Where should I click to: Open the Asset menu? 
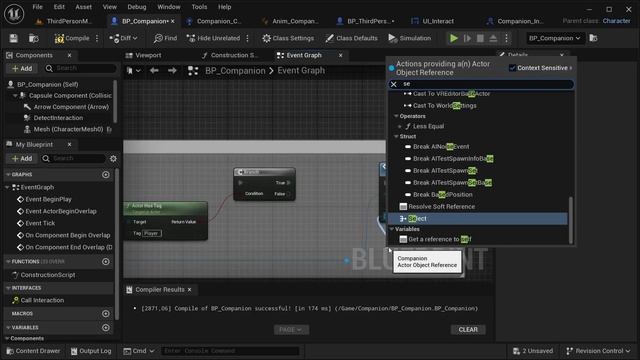pyautogui.click(x=84, y=7)
